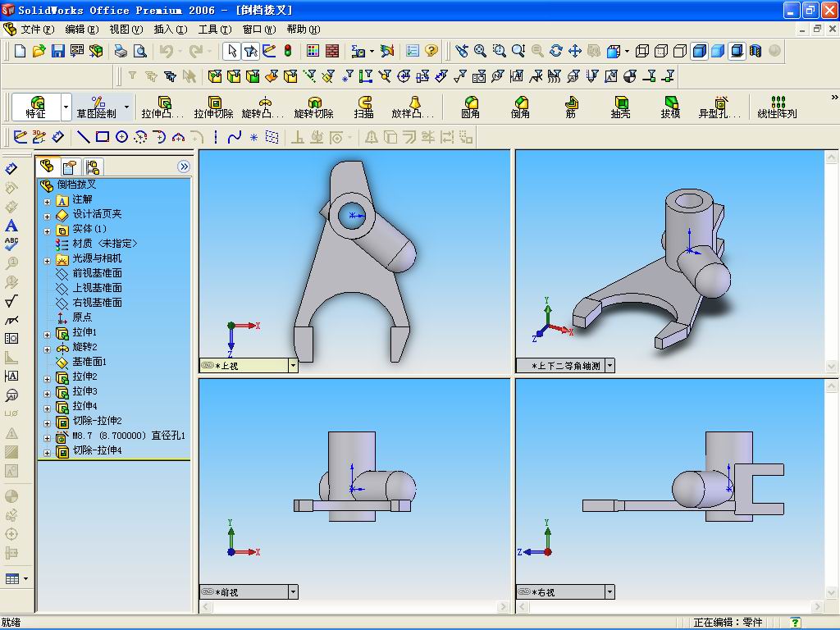Open the Hole Wizard (异型孔) tool
Screen dimensions: 840x630
click(719, 107)
